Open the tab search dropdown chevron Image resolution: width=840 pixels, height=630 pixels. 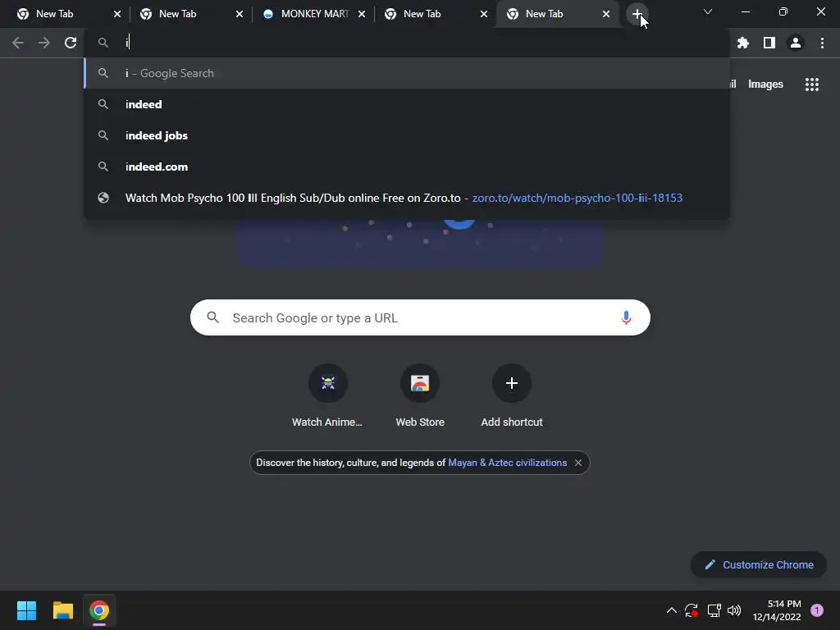click(x=708, y=11)
